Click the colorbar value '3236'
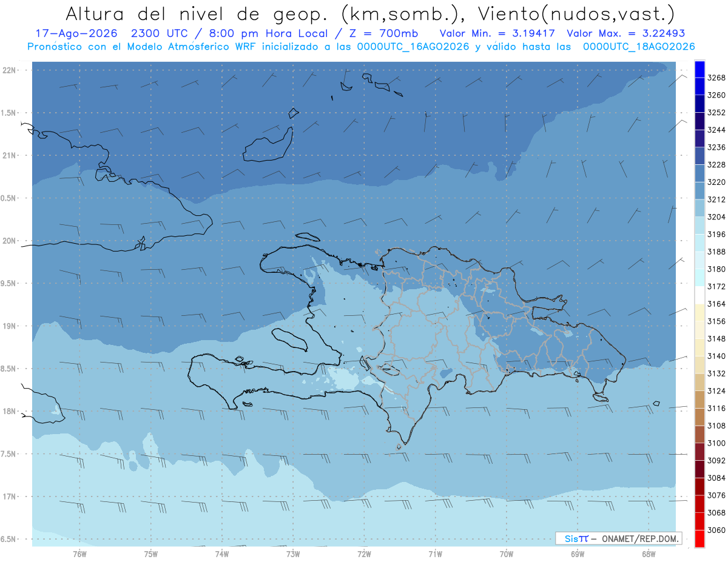Viewport: 728px width, 562px height. pos(716,147)
